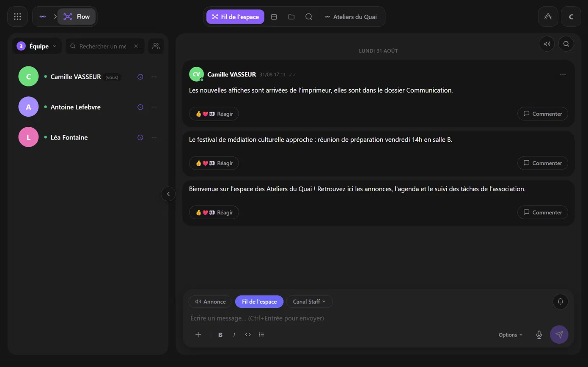Open the C user avatar menu
The image size is (588, 367).
click(571, 16)
